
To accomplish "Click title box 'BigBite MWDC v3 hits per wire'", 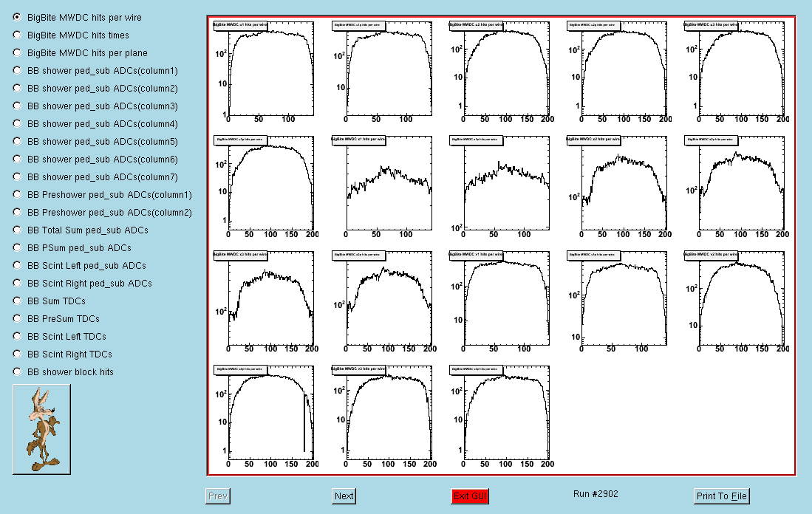I will [358, 369].
